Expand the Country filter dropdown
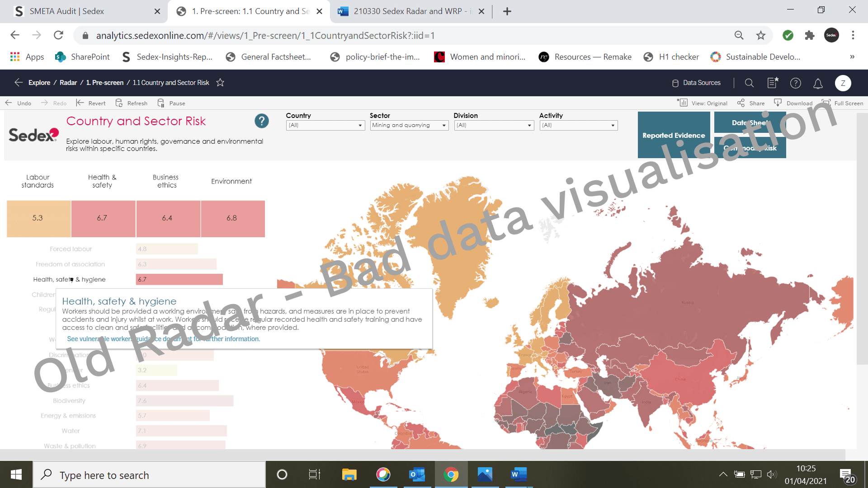Screen dimensions: 868x488 pos(325,125)
